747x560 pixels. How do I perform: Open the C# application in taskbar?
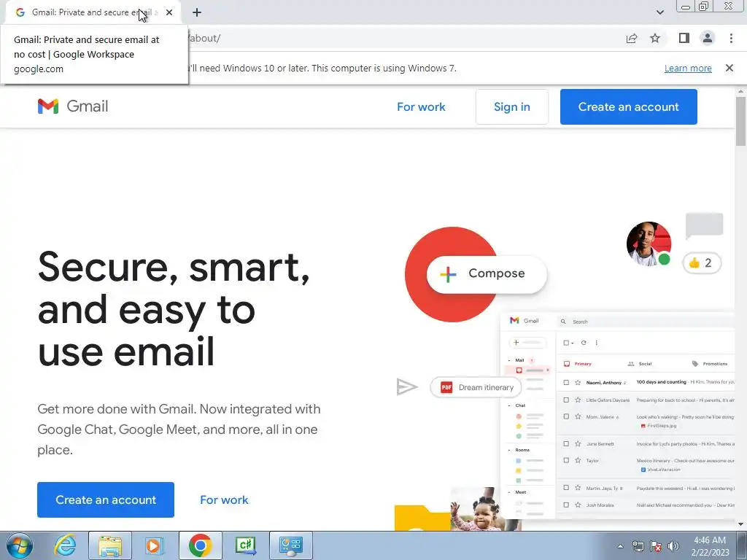[245, 545]
